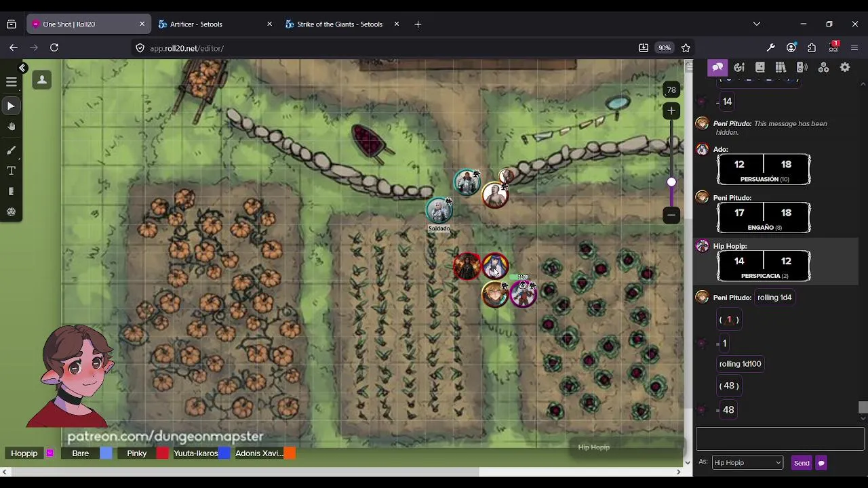Open the Art Library tab

(x=739, y=67)
